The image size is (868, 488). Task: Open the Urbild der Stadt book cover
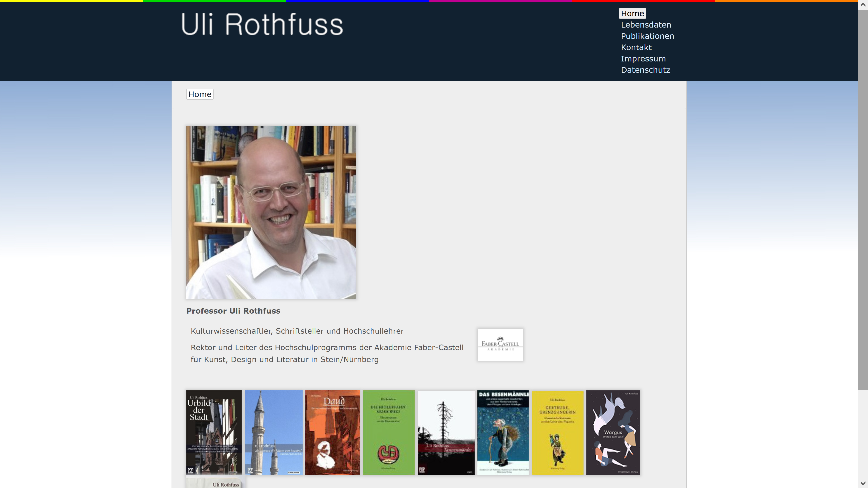pos(214,433)
